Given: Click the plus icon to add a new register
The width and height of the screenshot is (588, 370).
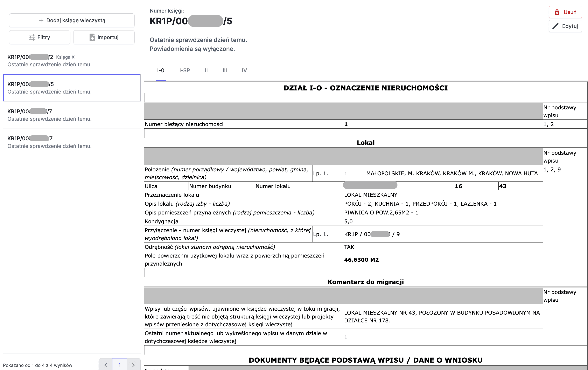Looking at the screenshot, I should coord(41,20).
